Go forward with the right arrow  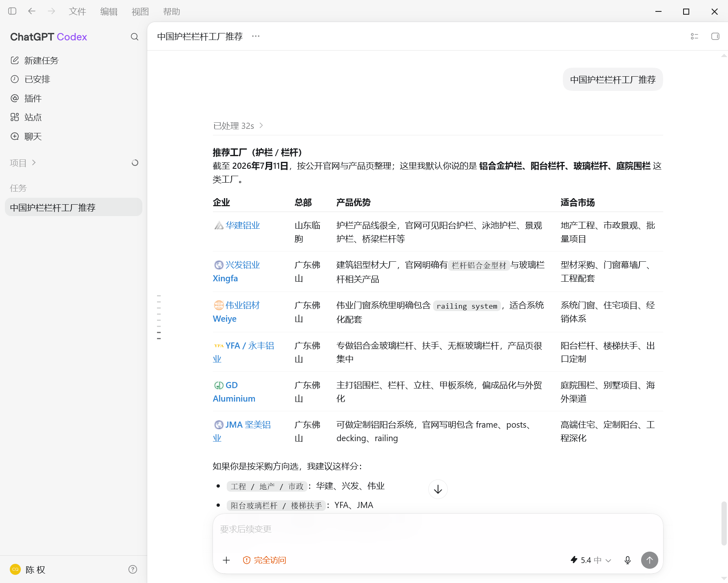coord(51,11)
